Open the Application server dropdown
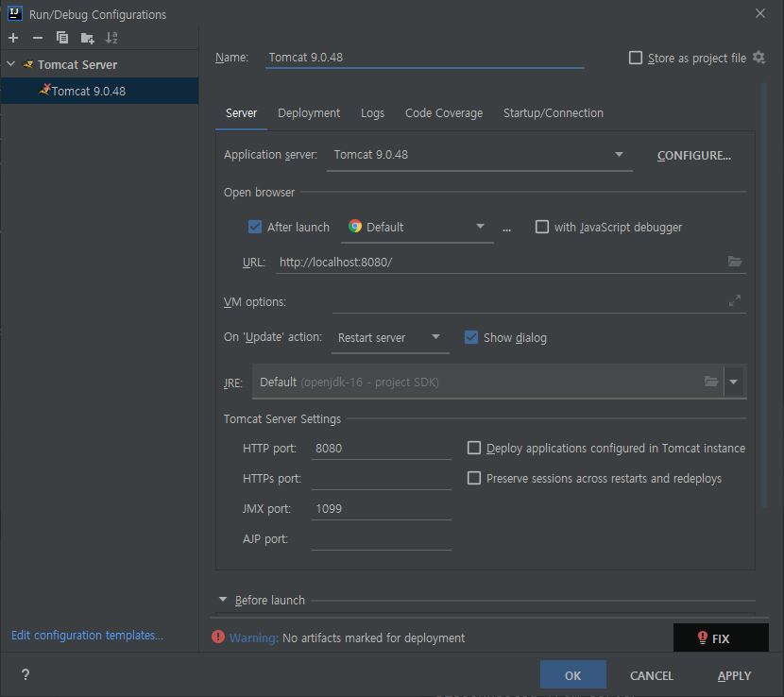This screenshot has height=697, width=784. 480,155
